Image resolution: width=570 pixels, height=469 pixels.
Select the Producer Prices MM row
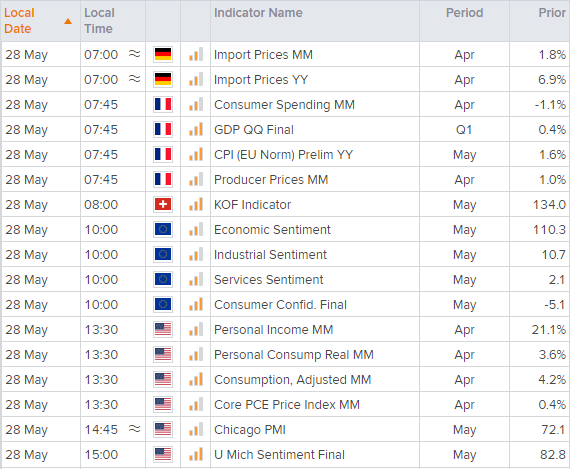point(285,180)
